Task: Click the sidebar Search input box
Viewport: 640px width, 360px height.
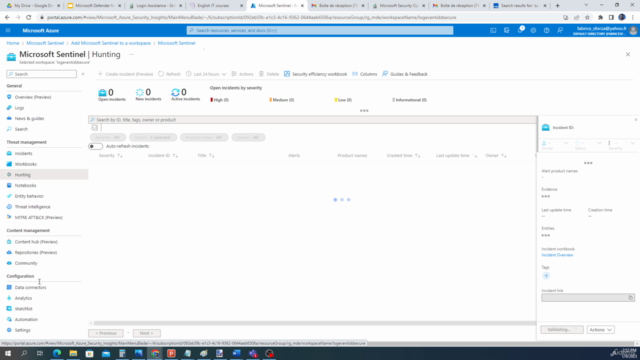Action: point(42,74)
